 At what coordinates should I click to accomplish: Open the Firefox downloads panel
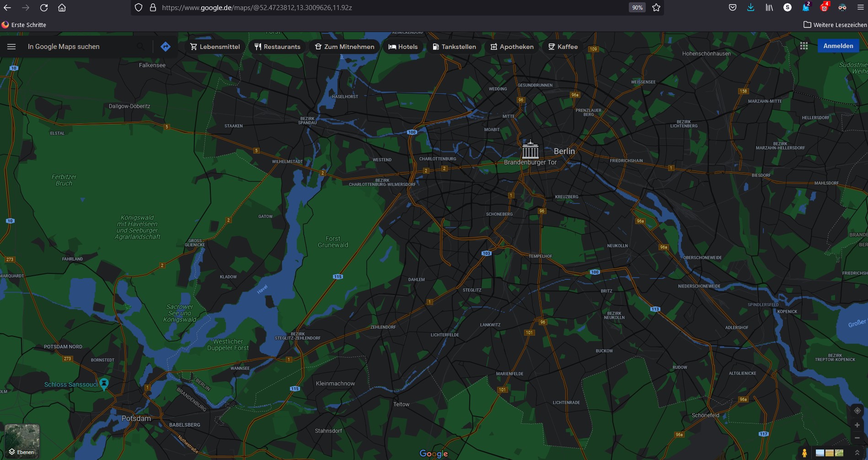click(751, 7)
